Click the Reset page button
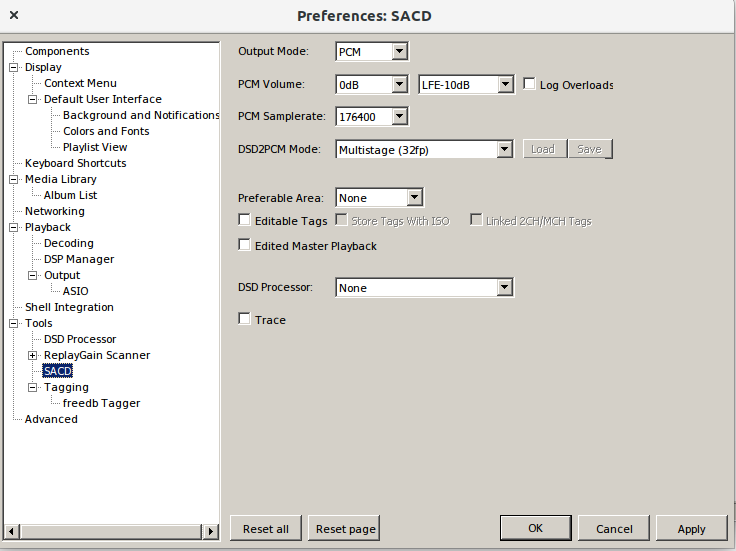Screen dimensions: 736x551 tap(344, 528)
